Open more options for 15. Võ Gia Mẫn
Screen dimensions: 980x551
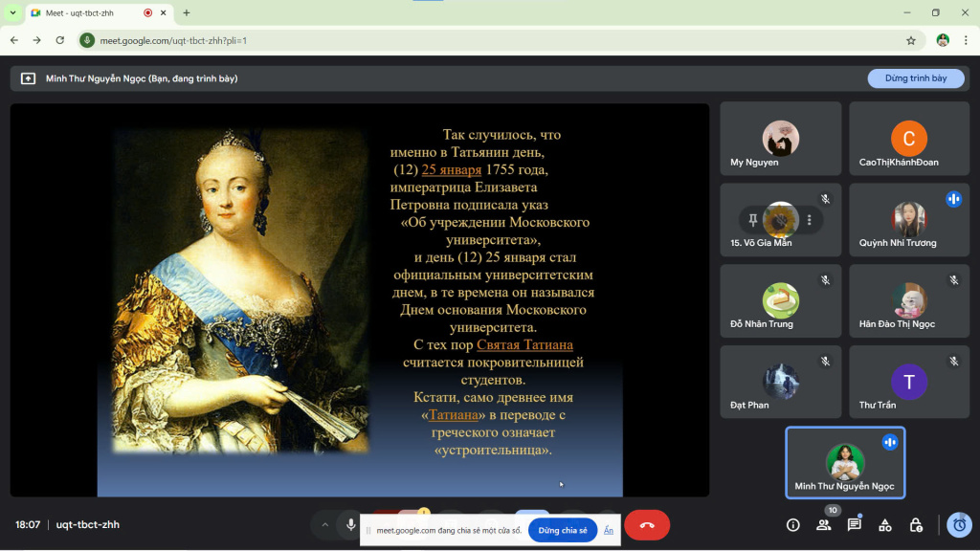(810, 220)
